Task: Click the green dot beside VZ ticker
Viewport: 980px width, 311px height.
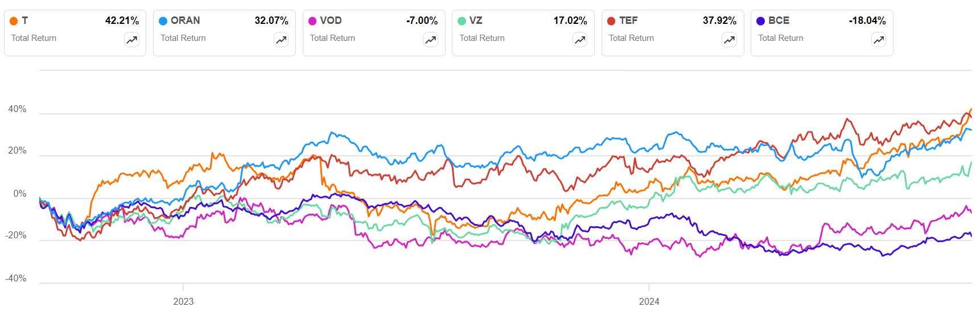Action: (x=462, y=21)
